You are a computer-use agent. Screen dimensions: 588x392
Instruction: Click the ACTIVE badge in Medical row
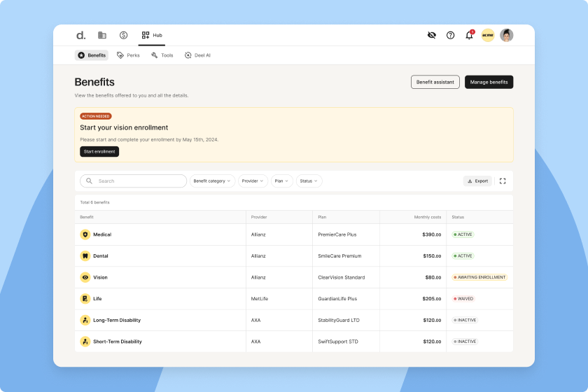(x=463, y=234)
